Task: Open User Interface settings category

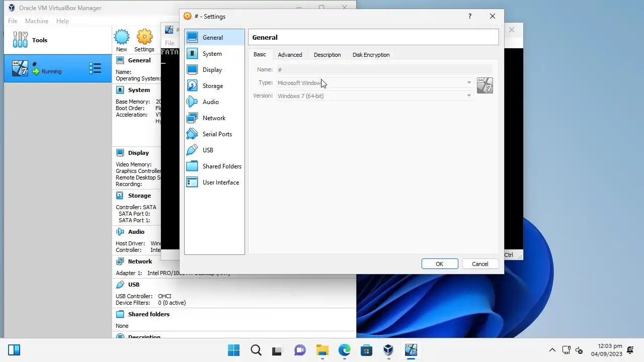Action: [x=214, y=183]
